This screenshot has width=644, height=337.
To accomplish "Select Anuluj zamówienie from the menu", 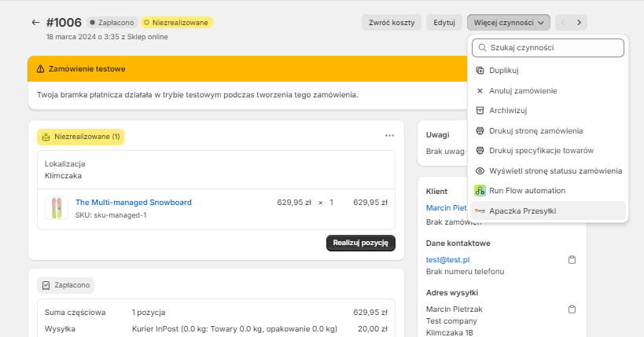I will (523, 90).
